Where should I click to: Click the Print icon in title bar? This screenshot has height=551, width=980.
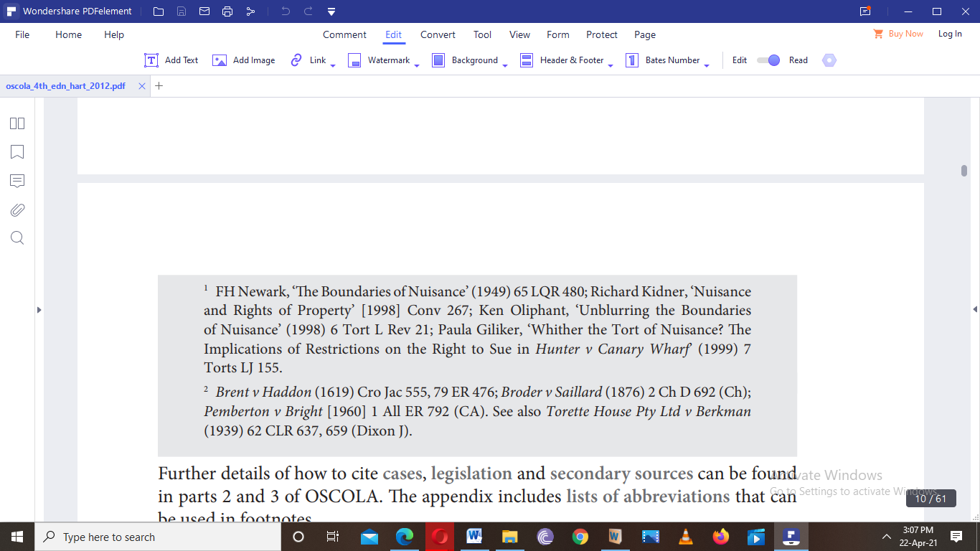[227, 11]
